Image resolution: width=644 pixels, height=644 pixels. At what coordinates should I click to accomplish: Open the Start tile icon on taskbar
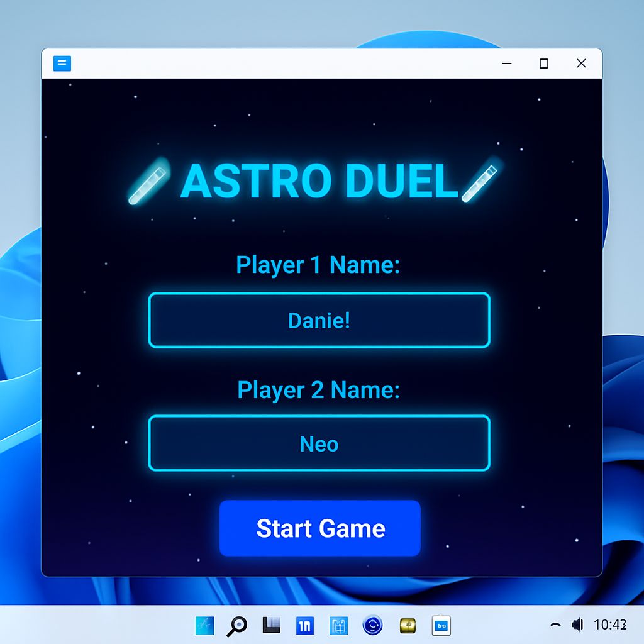[204, 626]
